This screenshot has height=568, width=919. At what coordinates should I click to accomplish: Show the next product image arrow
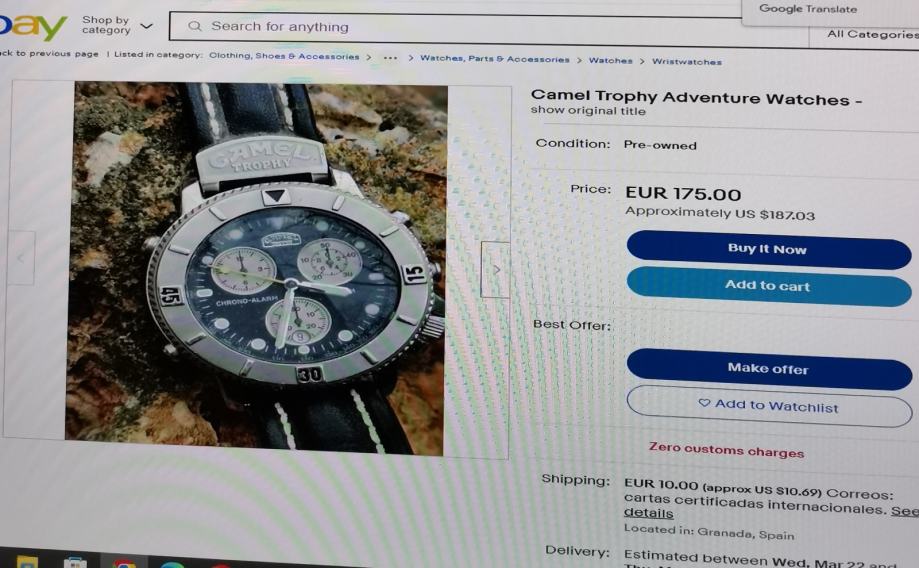(495, 270)
